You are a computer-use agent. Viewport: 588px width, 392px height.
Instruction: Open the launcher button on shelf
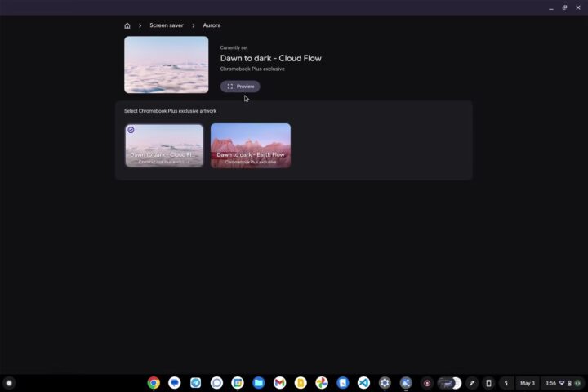click(x=9, y=383)
